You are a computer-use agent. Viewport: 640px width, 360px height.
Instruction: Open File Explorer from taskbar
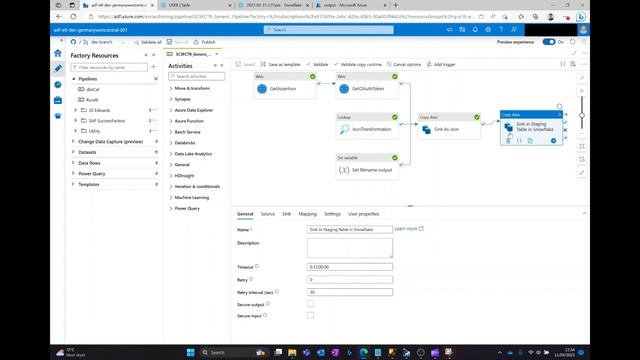(x=292, y=352)
